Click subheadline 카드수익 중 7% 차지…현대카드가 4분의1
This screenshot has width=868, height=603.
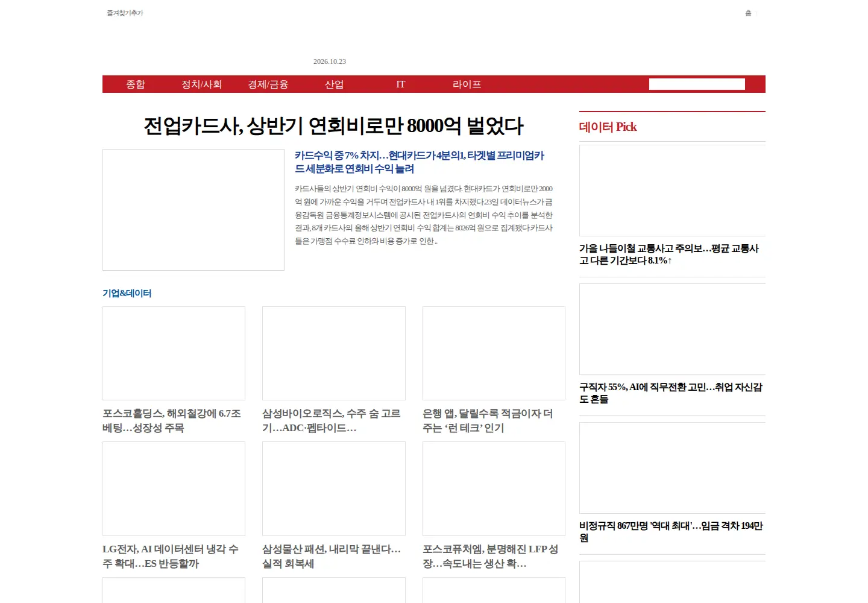click(x=420, y=162)
